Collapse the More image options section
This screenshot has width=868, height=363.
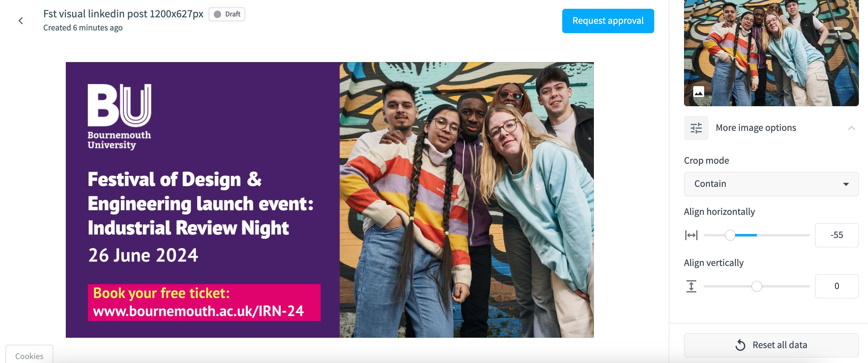coord(852,128)
